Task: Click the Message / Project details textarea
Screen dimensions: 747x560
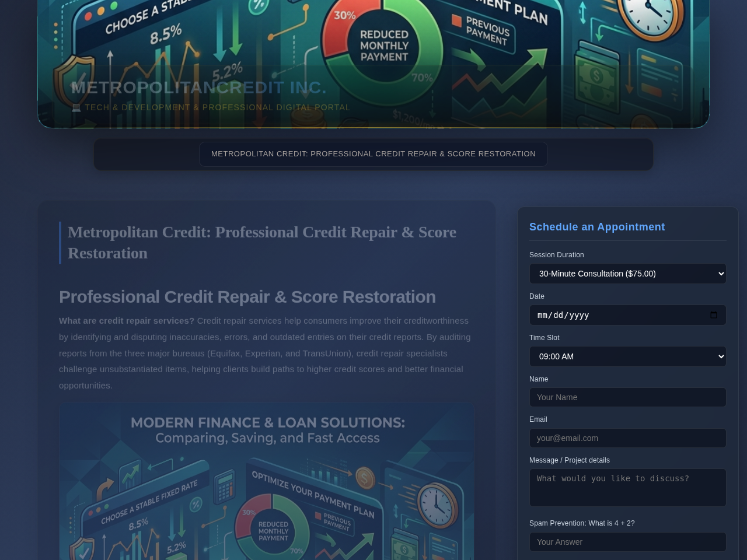Action: (627, 488)
